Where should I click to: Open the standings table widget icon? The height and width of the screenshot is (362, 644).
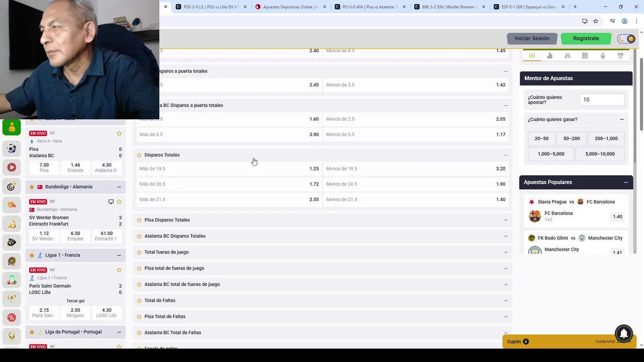click(x=585, y=56)
